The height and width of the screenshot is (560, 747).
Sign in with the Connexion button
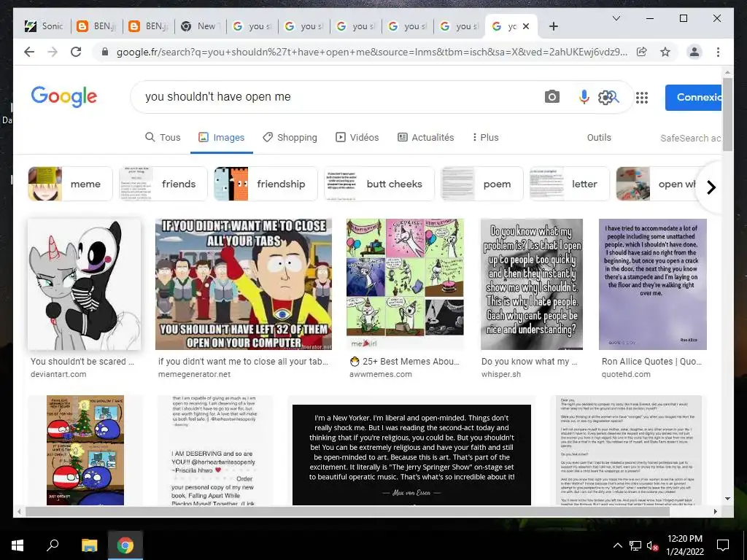[694, 97]
